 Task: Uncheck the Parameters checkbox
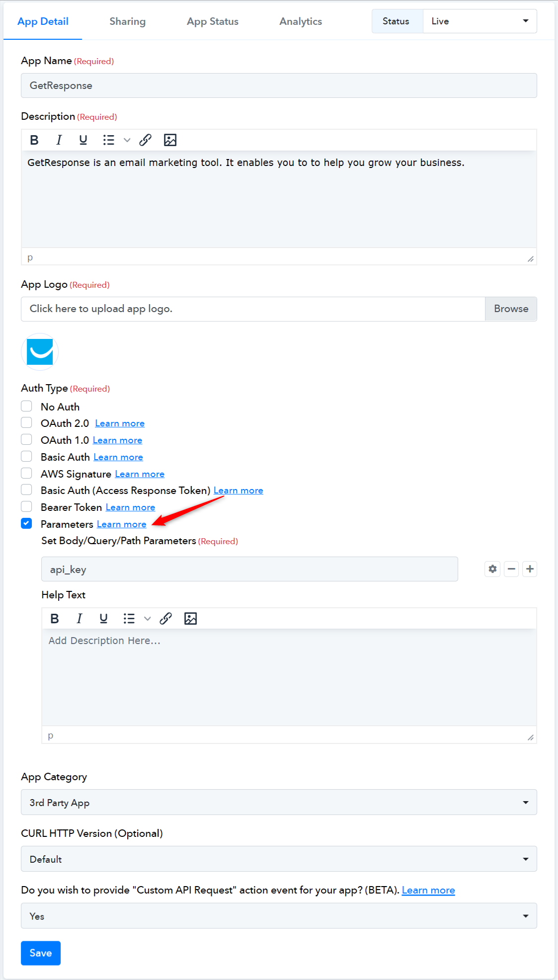click(26, 523)
